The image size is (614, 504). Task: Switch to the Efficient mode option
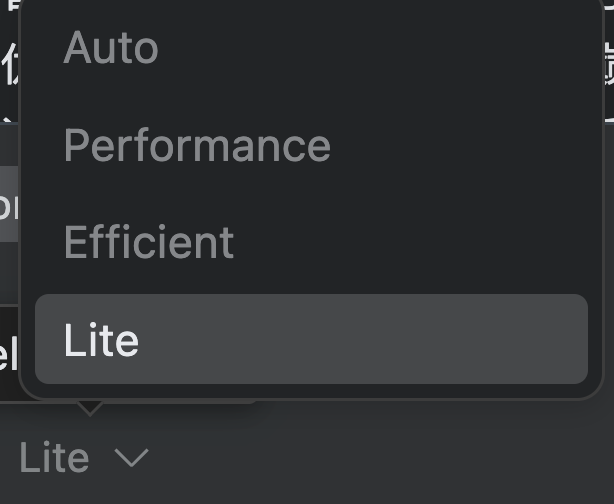click(149, 243)
